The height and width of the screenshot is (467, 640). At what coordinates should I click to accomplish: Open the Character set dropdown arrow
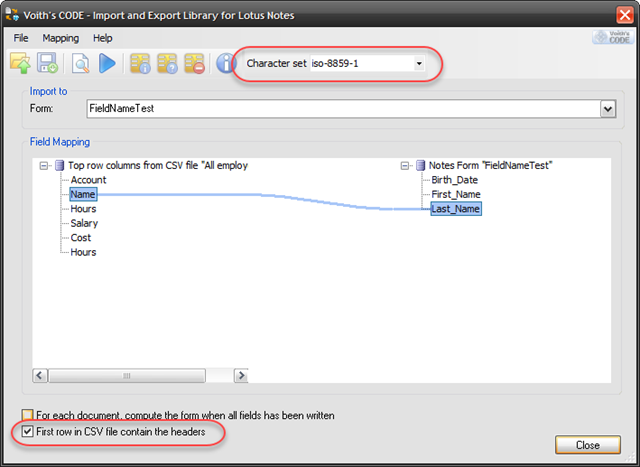click(419, 64)
